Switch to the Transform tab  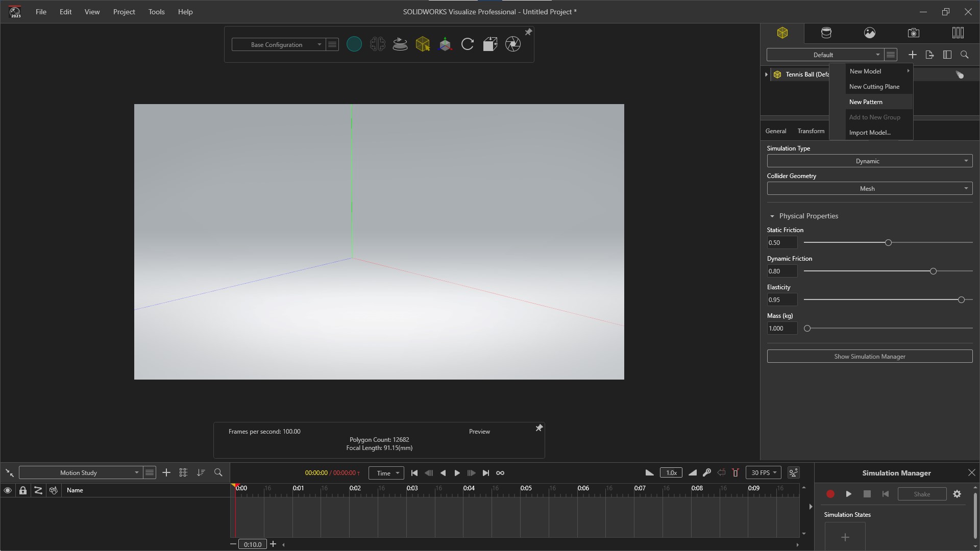click(x=811, y=131)
